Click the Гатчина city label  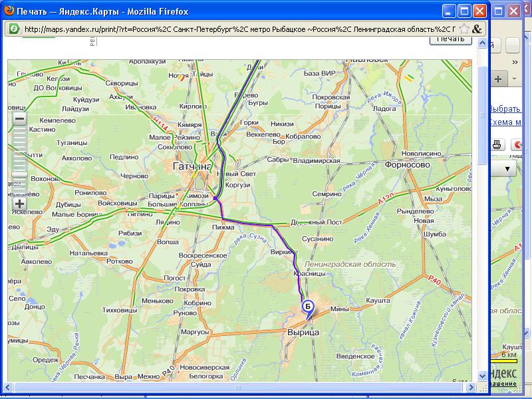pos(192,166)
